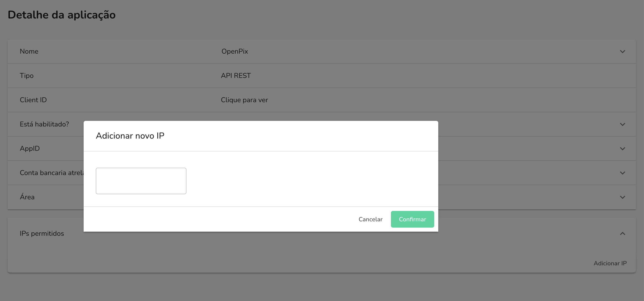Screen dimensions: 644x301
Task: Confirm adding the new IP
Action: tap(412, 219)
